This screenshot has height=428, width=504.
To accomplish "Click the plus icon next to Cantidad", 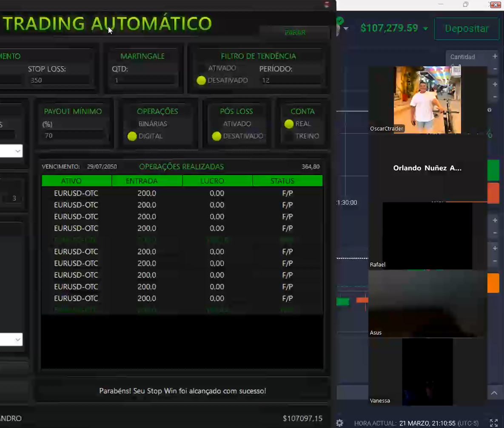I will [495, 56].
